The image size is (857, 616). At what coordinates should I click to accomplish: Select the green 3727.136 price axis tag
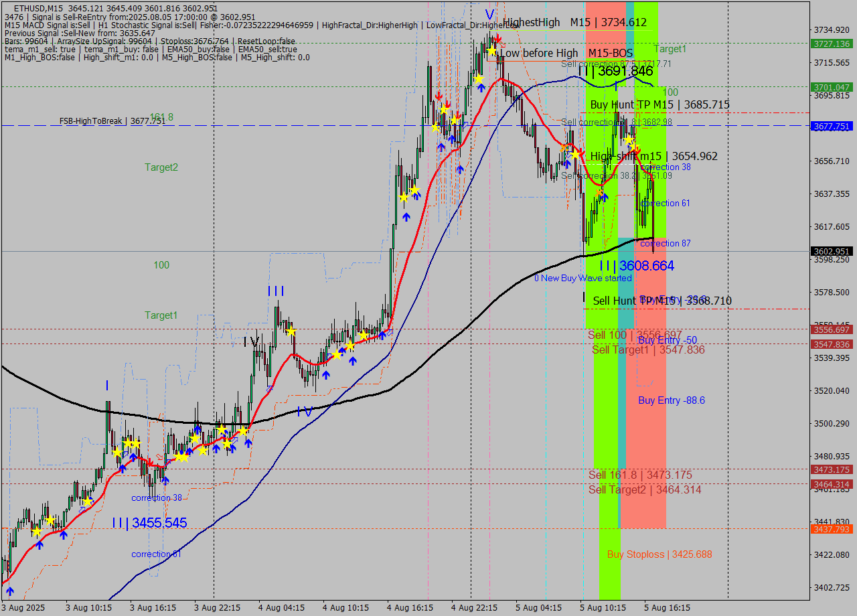(x=831, y=44)
